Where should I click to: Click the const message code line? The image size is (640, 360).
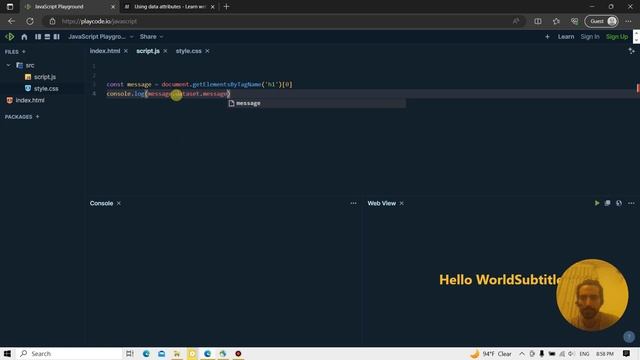[x=199, y=84]
